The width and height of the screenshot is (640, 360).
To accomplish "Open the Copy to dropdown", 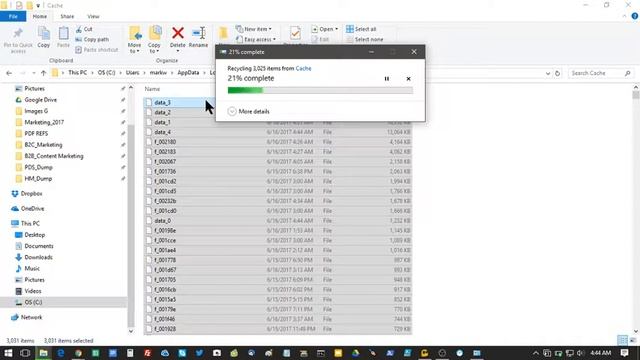I will pos(154,48).
